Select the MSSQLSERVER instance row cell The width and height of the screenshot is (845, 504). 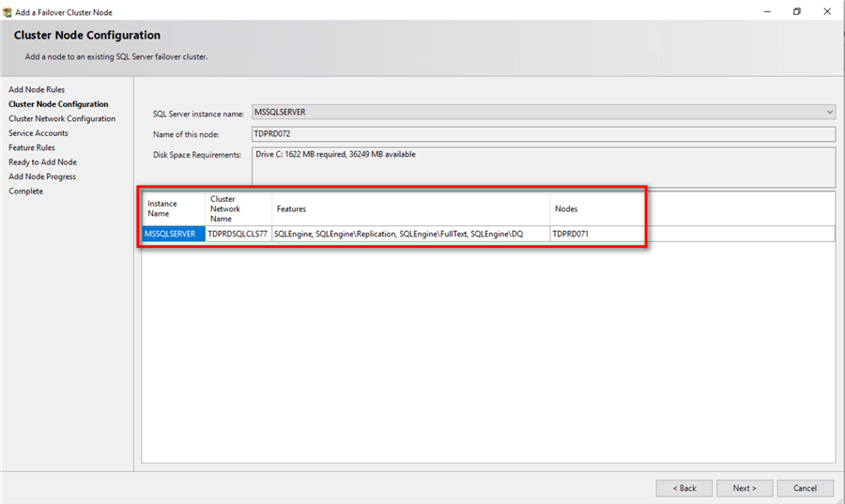(173, 234)
